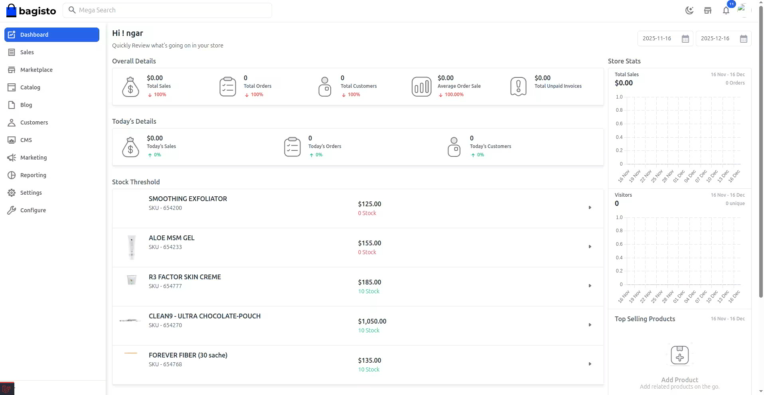
Task: Open the Marketplace menu
Action: pyautogui.click(x=52, y=70)
